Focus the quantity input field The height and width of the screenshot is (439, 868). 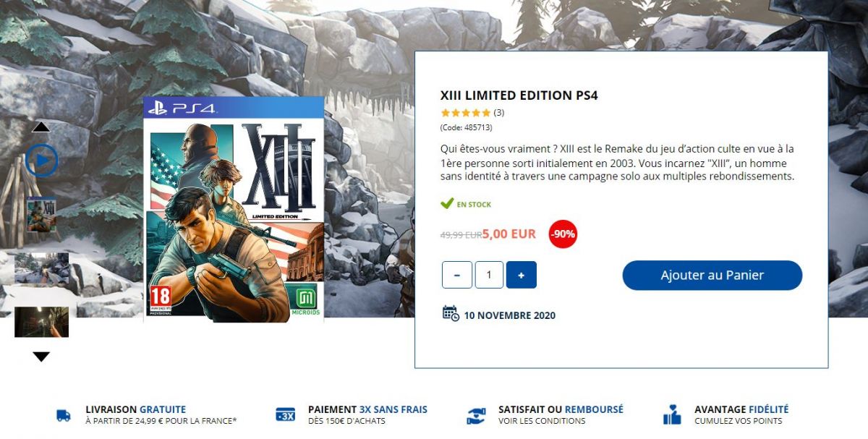pyautogui.click(x=489, y=275)
